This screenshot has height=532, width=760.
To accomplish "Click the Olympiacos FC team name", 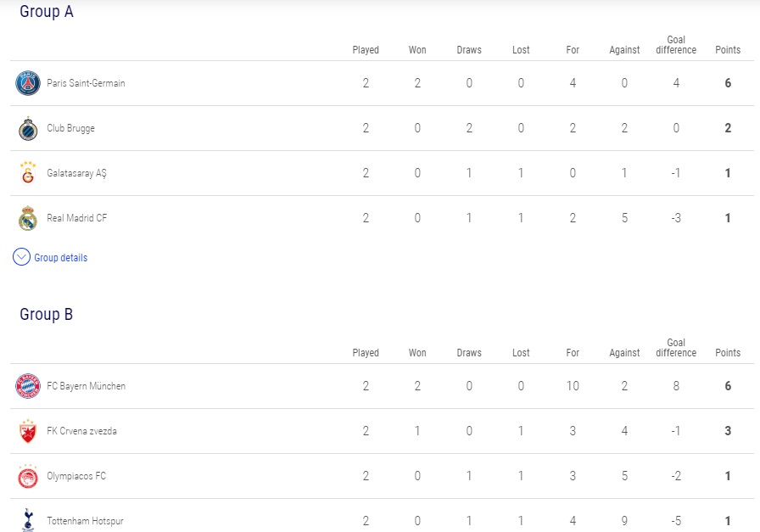I will [x=76, y=476].
